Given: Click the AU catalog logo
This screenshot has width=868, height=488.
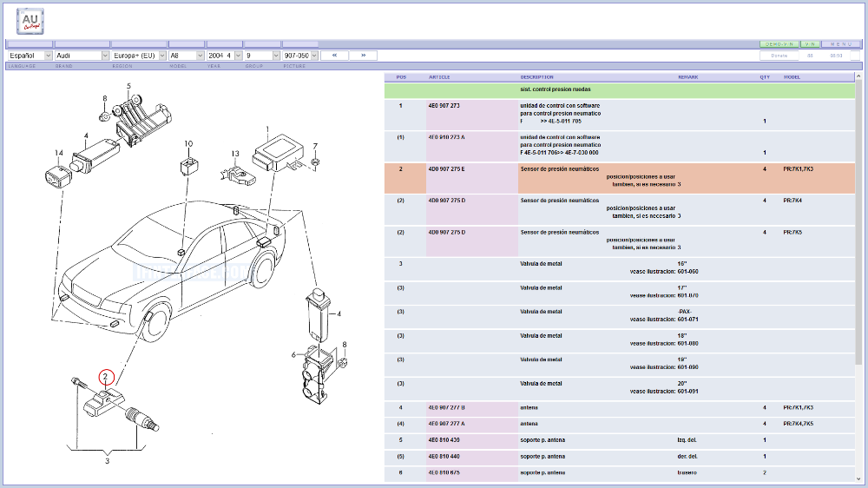Looking at the screenshot, I should (x=30, y=22).
